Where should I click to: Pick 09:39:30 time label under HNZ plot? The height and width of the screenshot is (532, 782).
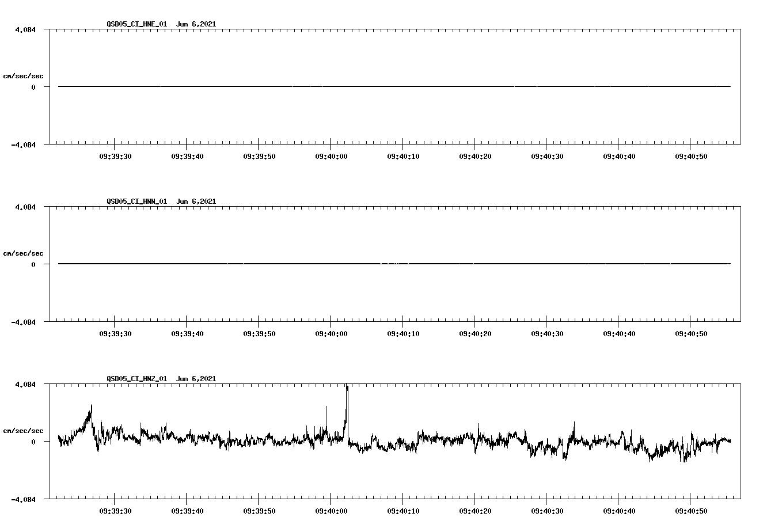[x=115, y=511]
